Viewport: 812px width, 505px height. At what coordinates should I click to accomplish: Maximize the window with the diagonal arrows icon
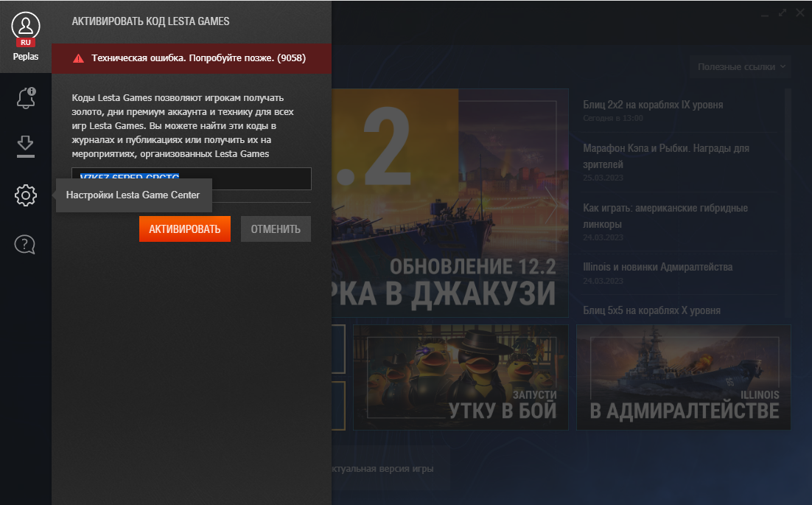(x=783, y=13)
